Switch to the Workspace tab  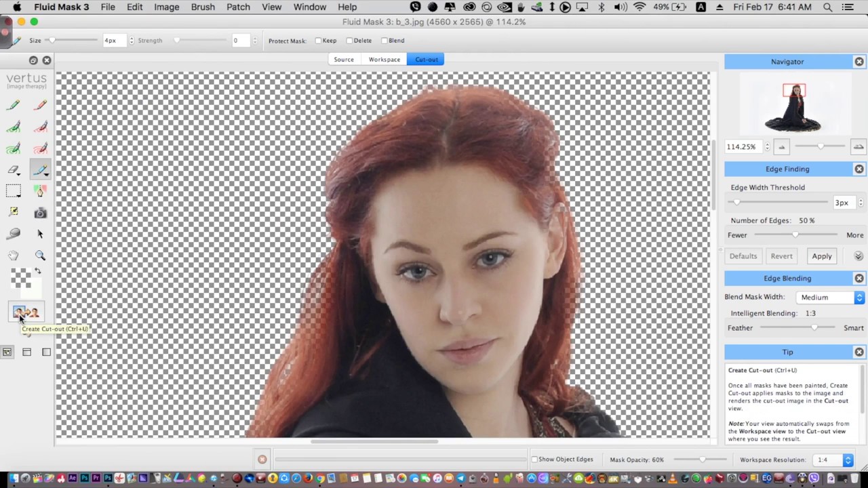[384, 60]
